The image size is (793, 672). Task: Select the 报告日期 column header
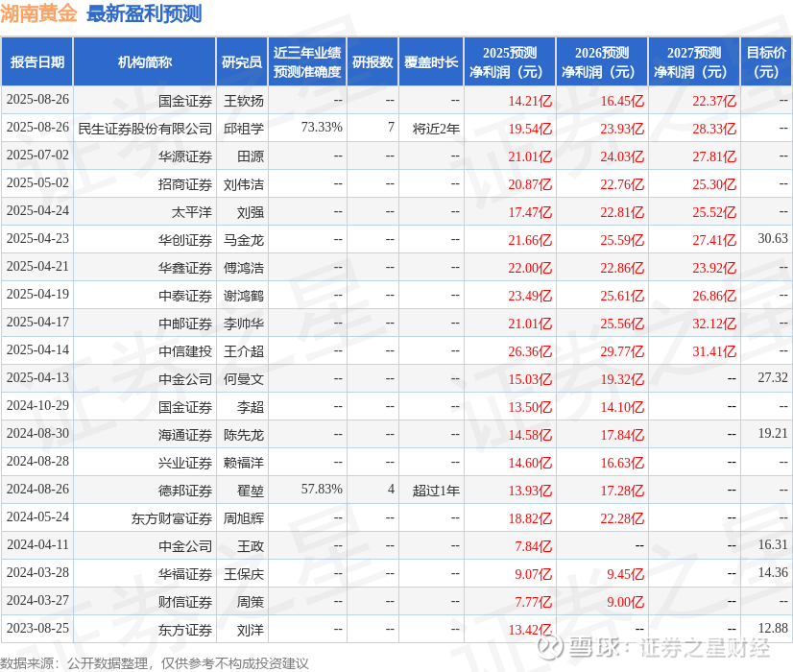tap(36, 61)
